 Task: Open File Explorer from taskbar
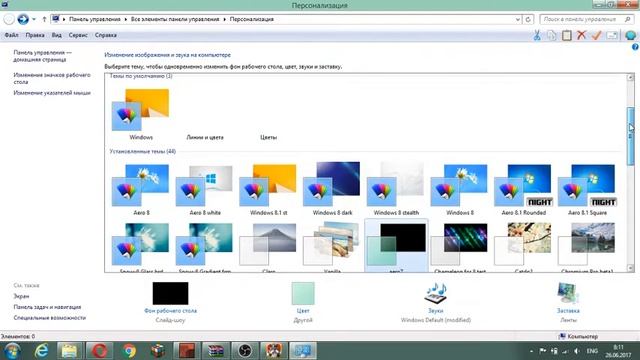click(x=69, y=351)
